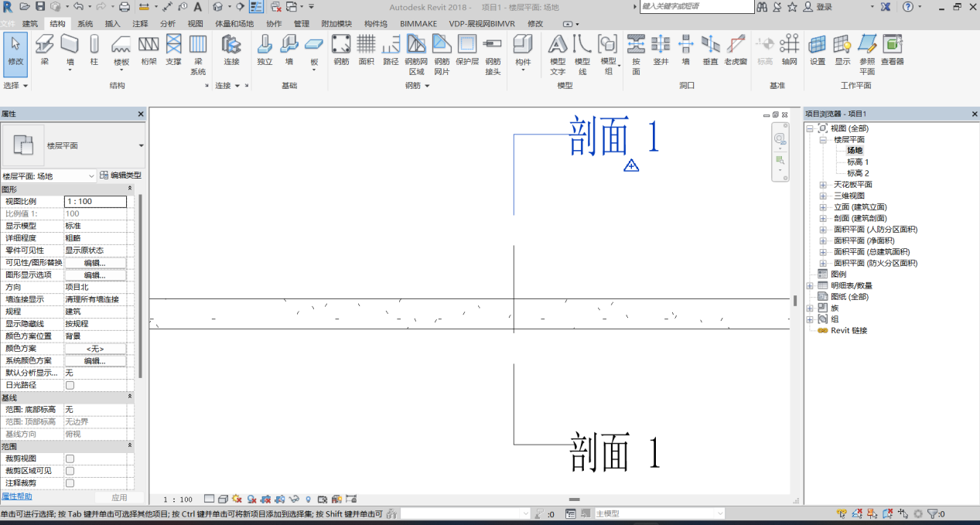Click the 编辑类型 button
The height and width of the screenshot is (525, 980).
click(x=121, y=176)
